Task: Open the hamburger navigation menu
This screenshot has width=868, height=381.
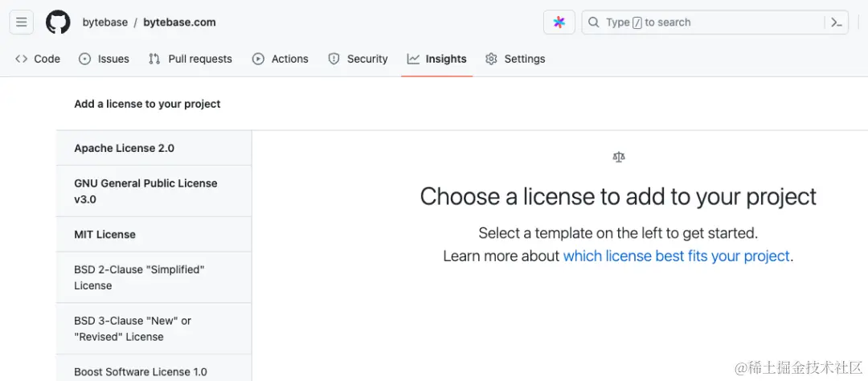Action: [22, 23]
